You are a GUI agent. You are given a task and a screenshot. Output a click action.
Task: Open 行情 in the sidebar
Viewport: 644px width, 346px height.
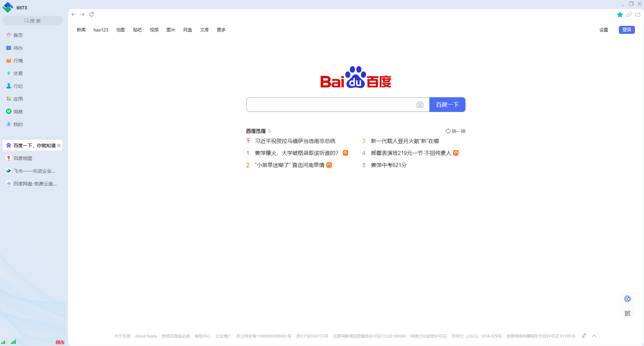click(x=33, y=61)
